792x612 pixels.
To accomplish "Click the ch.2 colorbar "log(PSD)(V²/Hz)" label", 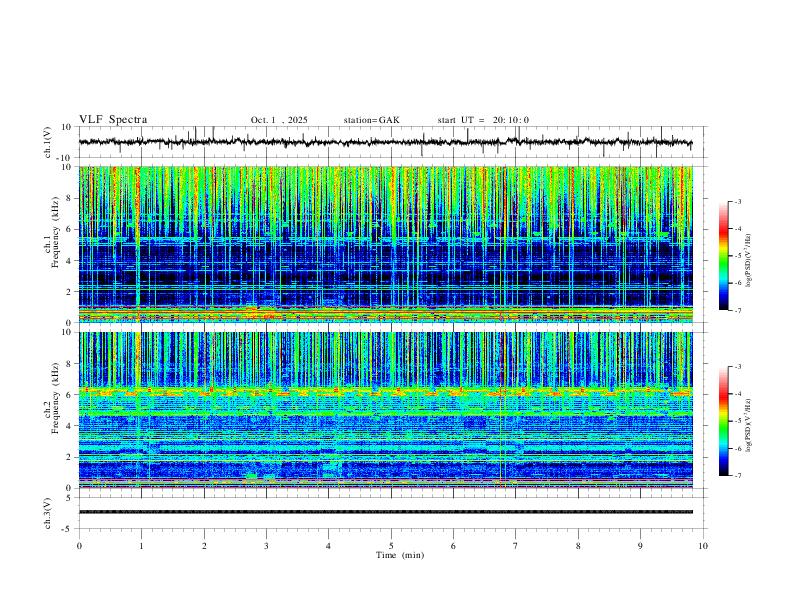I will pyautogui.click(x=748, y=426).
